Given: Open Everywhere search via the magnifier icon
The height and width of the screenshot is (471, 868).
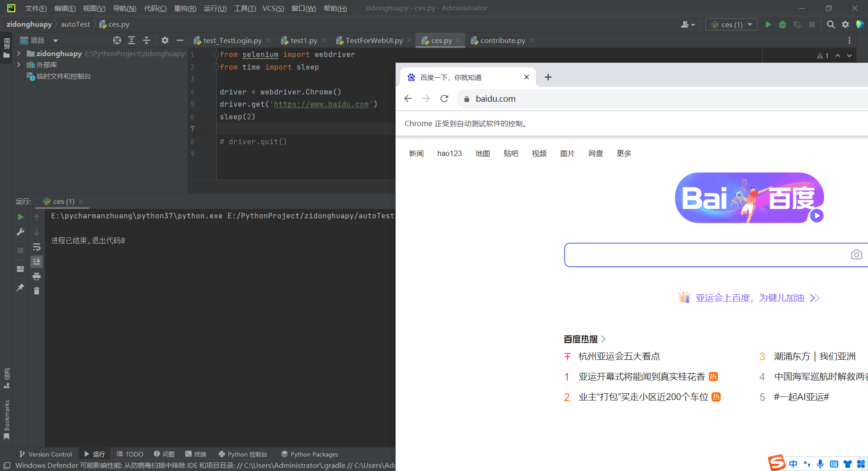Looking at the screenshot, I should [831, 24].
